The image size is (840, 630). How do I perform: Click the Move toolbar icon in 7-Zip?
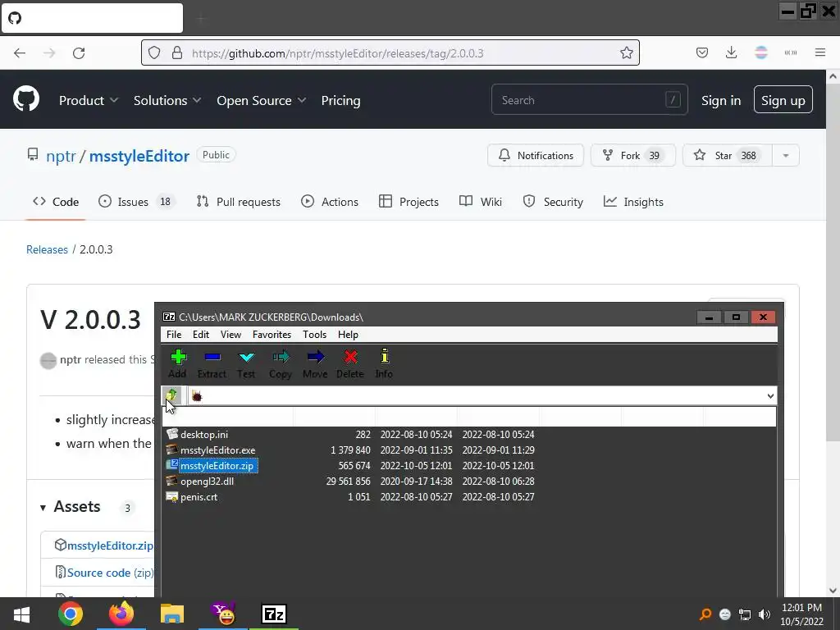coord(315,363)
